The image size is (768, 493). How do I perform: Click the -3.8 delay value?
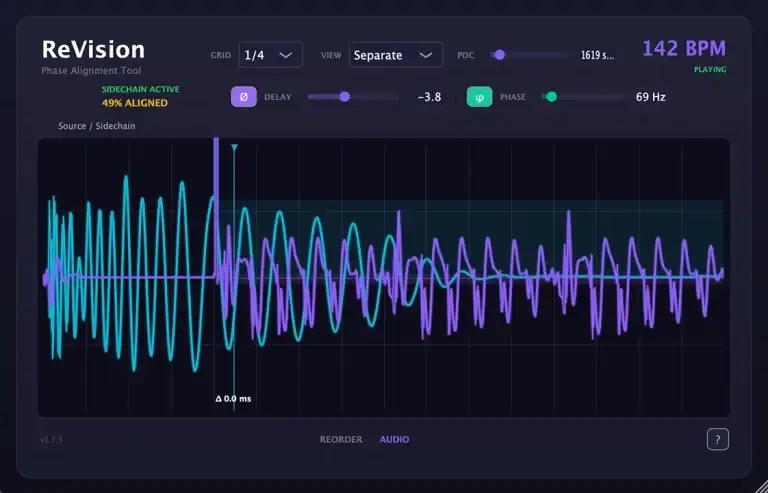(x=430, y=97)
